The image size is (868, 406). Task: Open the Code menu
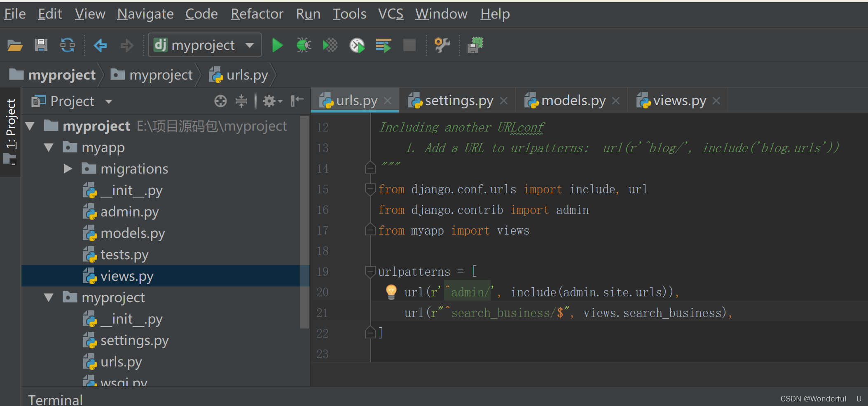click(x=201, y=14)
